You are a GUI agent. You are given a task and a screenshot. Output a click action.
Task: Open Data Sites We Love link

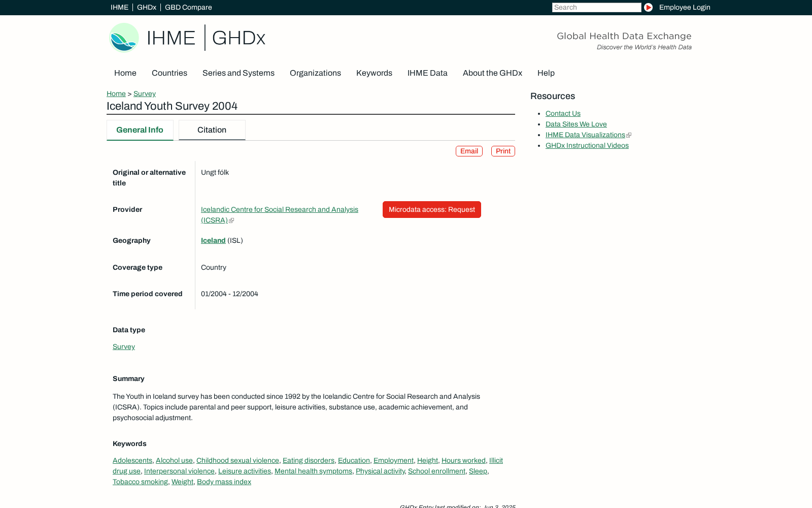[x=576, y=124]
